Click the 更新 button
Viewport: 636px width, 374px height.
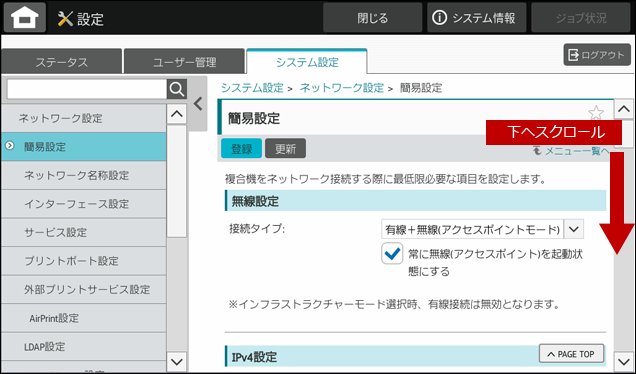coord(286,148)
